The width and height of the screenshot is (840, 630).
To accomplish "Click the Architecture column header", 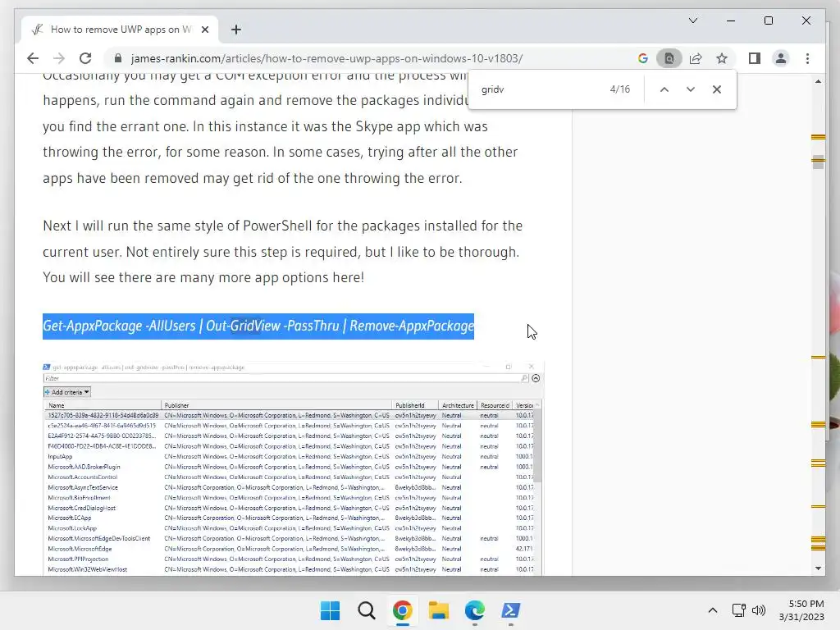I will (458, 405).
